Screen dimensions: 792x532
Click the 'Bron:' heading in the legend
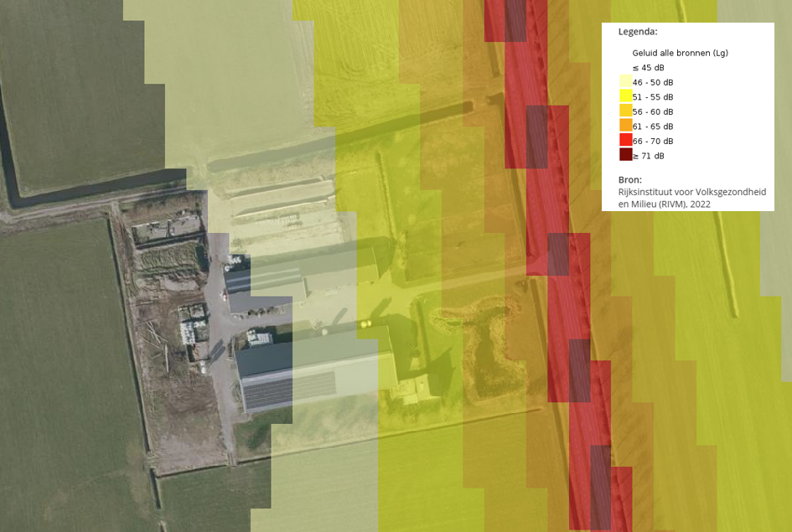(x=630, y=179)
